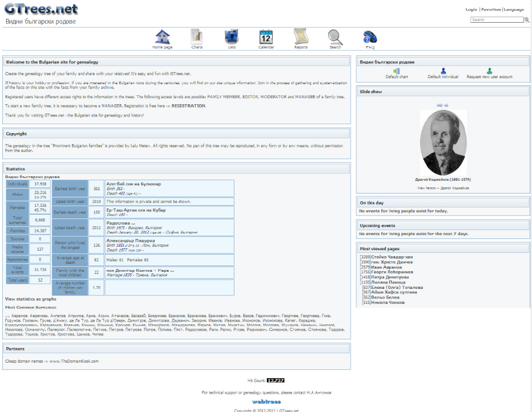Open the Search magnifier icon in navigation
The height and width of the screenshot is (412, 532).
tap(335, 37)
